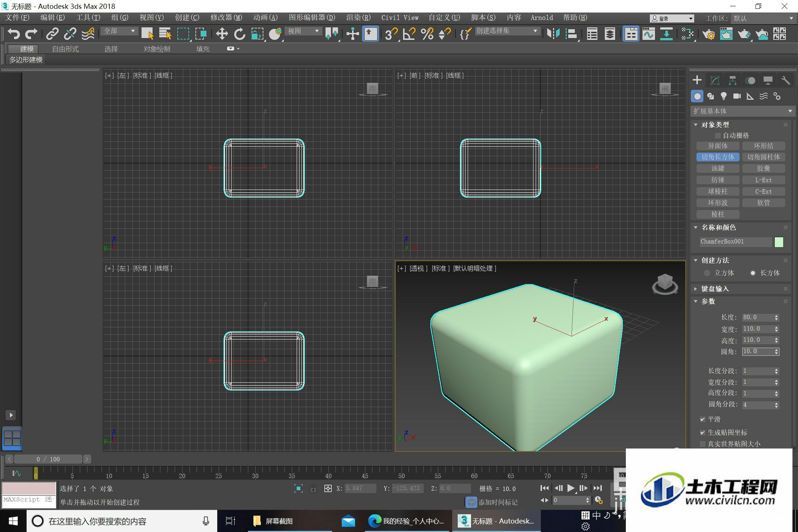Screen dimensions: 798x532
Task: Switch to the Modify command panel
Action: pyautogui.click(x=715, y=80)
